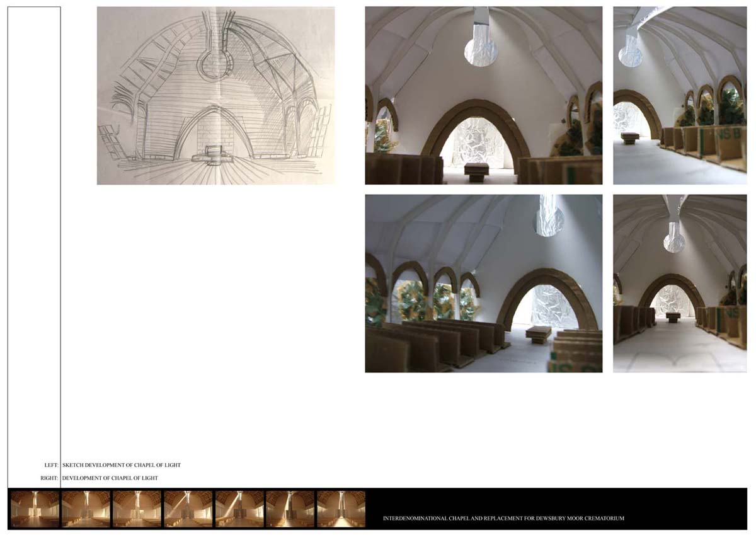Open the top-left chapel model photo
The height and width of the screenshot is (535, 756).
pos(483,95)
